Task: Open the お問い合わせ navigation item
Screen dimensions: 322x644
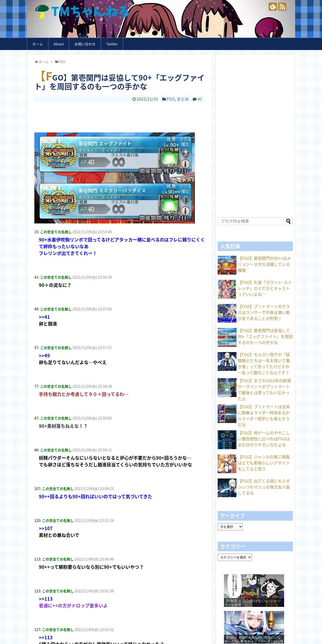Action: tap(85, 44)
